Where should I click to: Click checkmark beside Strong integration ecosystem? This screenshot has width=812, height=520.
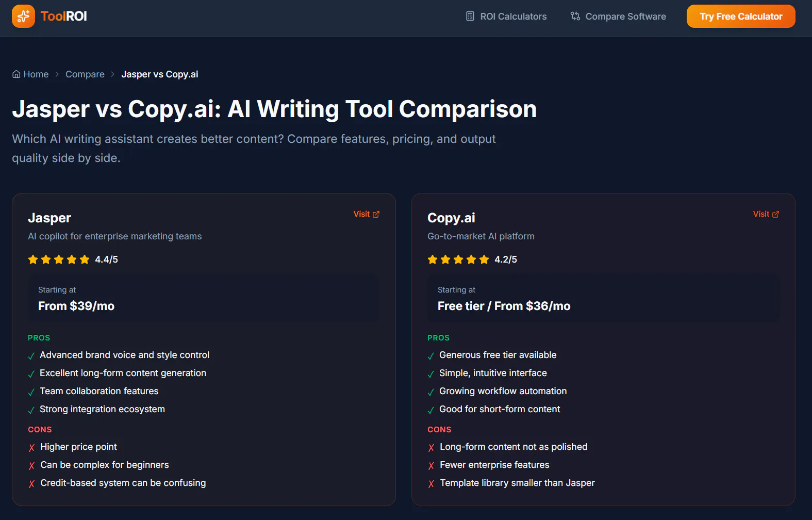(31, 410)
